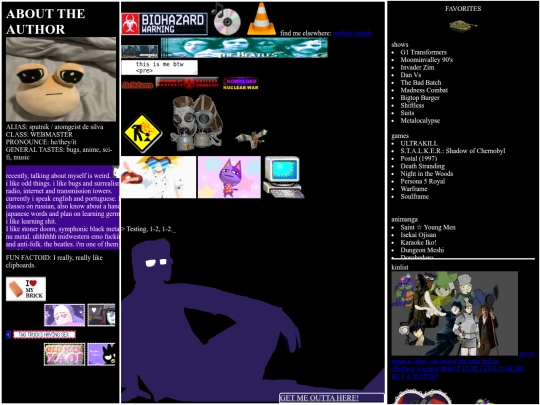Viewport: 540px width, 405px height.
Task: Click the purple bio text box
Action: 62,208
